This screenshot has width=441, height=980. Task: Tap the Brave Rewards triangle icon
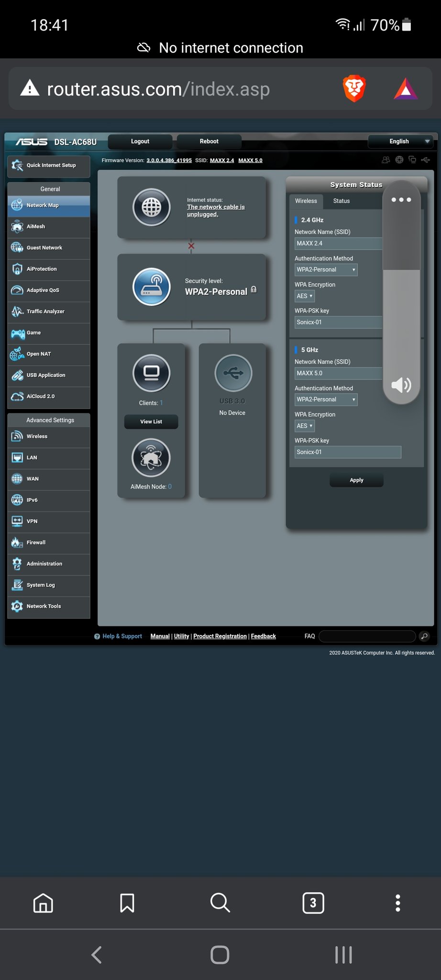406,89
